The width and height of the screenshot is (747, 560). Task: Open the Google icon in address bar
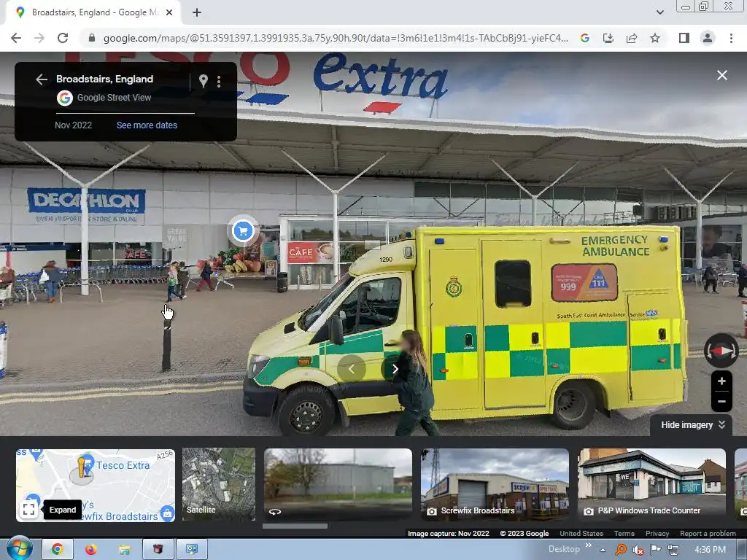(585, 38)
